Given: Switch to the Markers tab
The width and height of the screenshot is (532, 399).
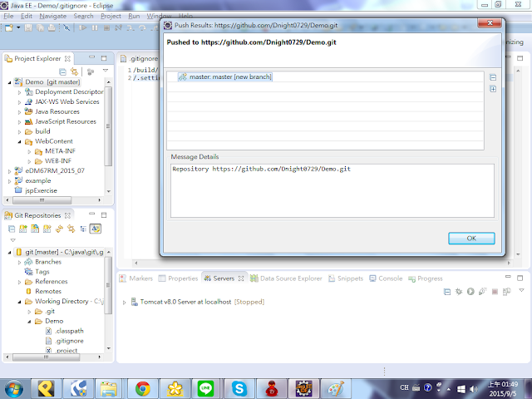Looking at the screenshot, I should click(x=136, y=278).
